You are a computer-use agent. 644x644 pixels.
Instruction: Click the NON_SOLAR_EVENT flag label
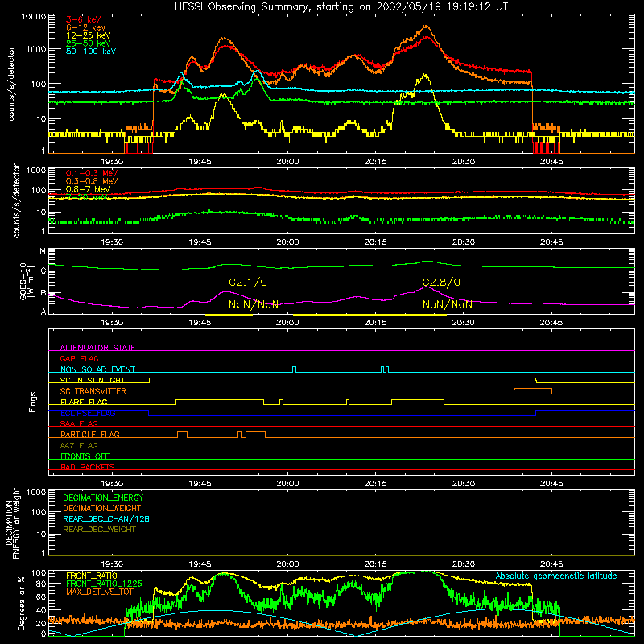tap(97, 369)
